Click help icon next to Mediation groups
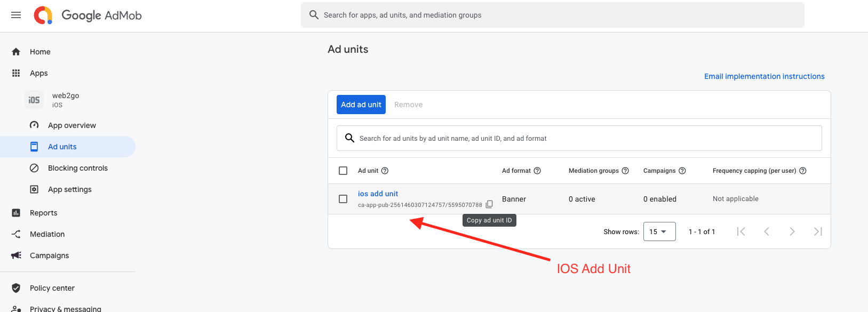The width and height of the screenshot is (868, 312). click(625, 171)
